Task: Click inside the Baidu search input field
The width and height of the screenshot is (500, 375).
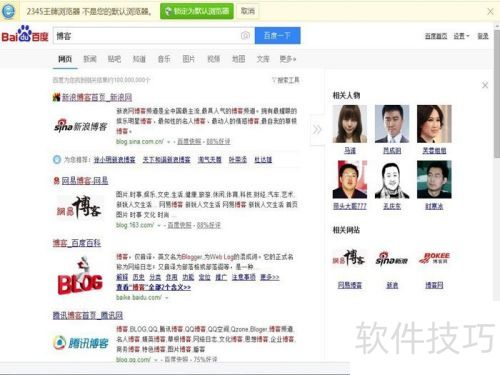Action: tap(147, 36)
